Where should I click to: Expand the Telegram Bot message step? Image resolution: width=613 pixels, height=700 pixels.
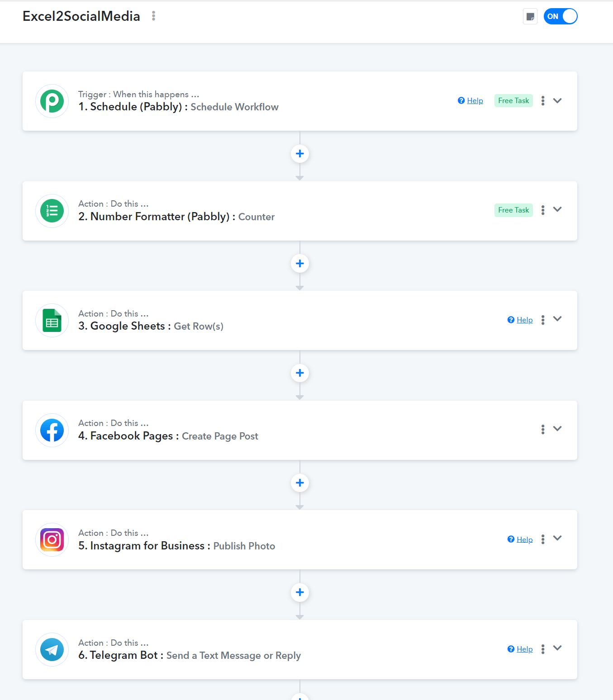[557, 648]
